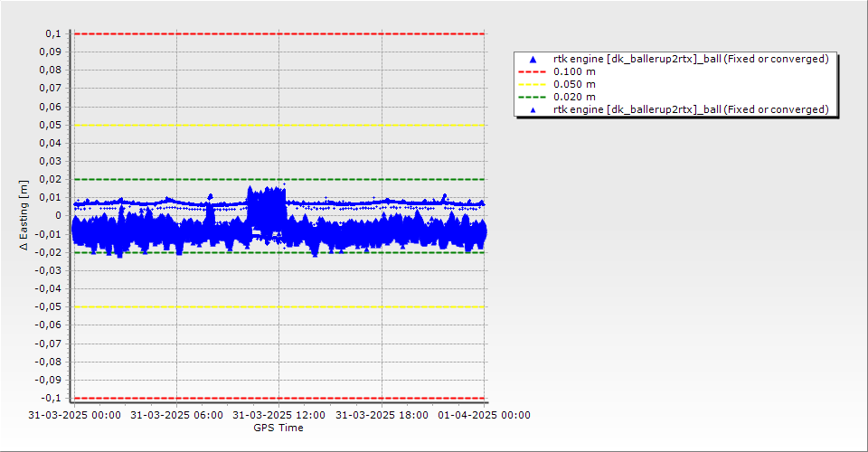Click the red dashed line at -0,1

click(279, 399)
